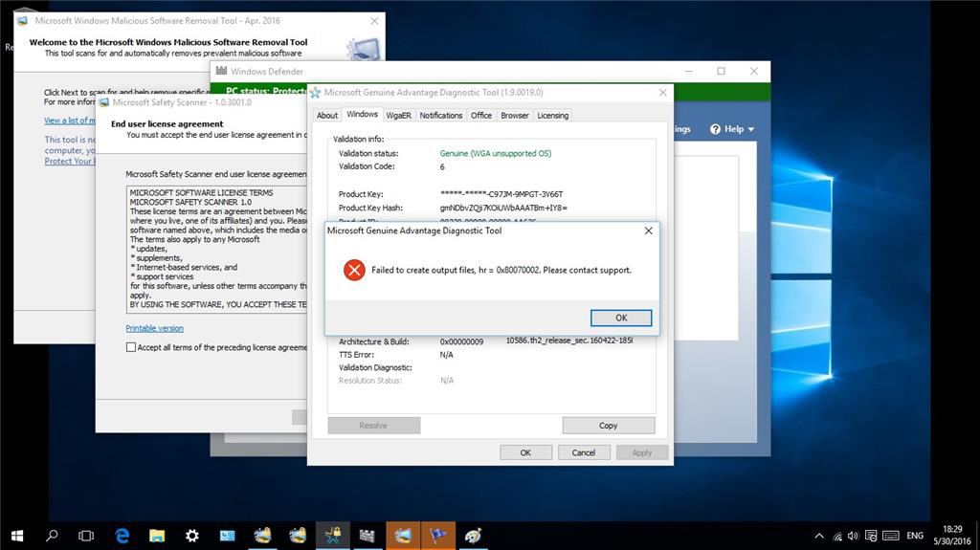Open the taskbar Search magnifier
Image resolution: width=980 pixels, height=550 pixels.
click(x=52, y=536)
